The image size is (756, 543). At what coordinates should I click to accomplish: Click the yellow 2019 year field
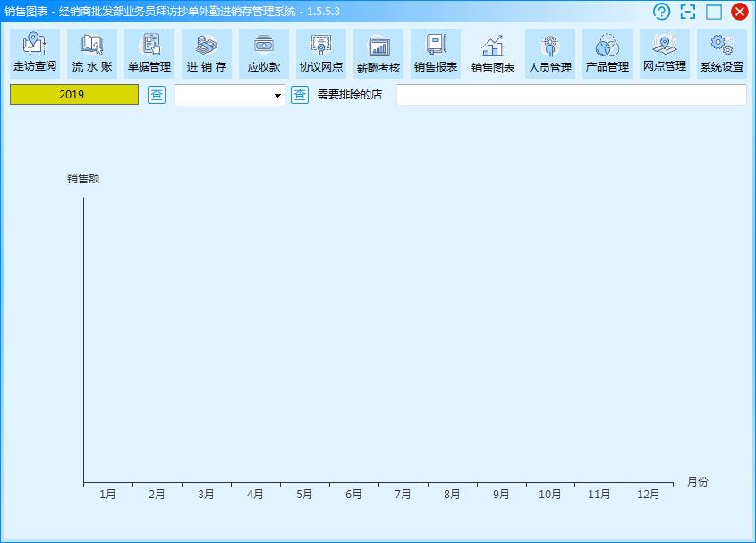coord(74,95)
